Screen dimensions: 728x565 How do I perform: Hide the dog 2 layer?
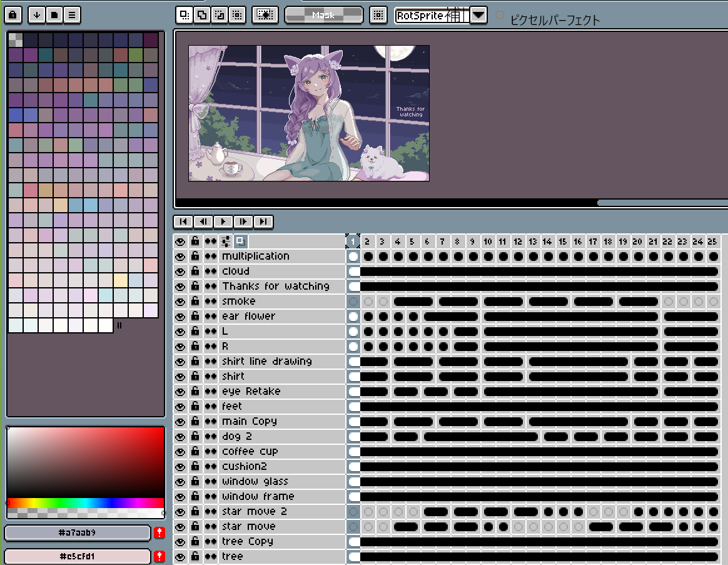tap(180, 437)
